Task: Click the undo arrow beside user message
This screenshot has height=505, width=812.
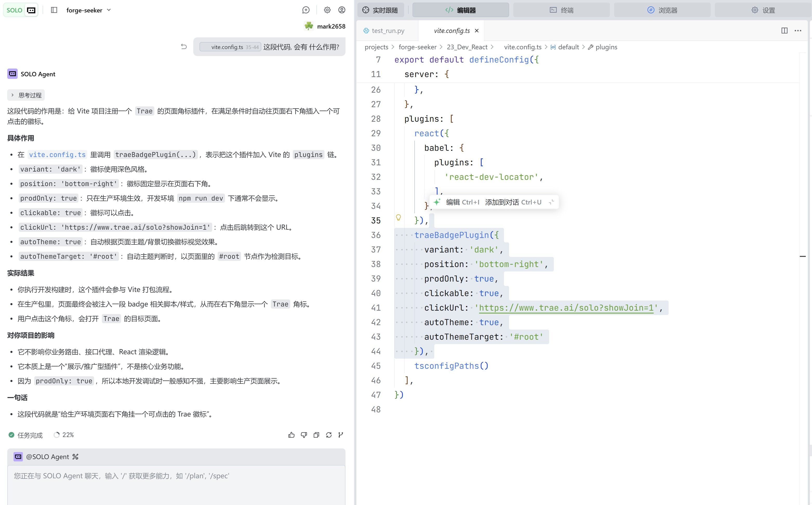Action: tap(184, 46)
